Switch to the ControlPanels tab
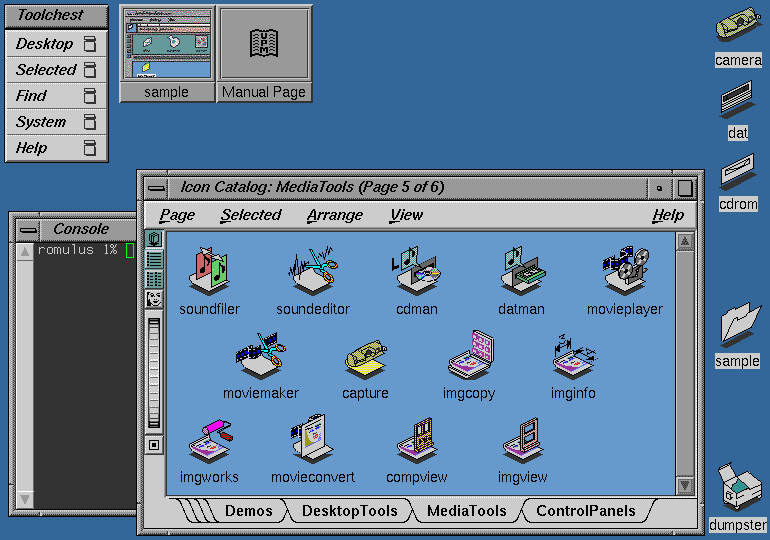The image size is (770, 540). (x=586, y=511)
